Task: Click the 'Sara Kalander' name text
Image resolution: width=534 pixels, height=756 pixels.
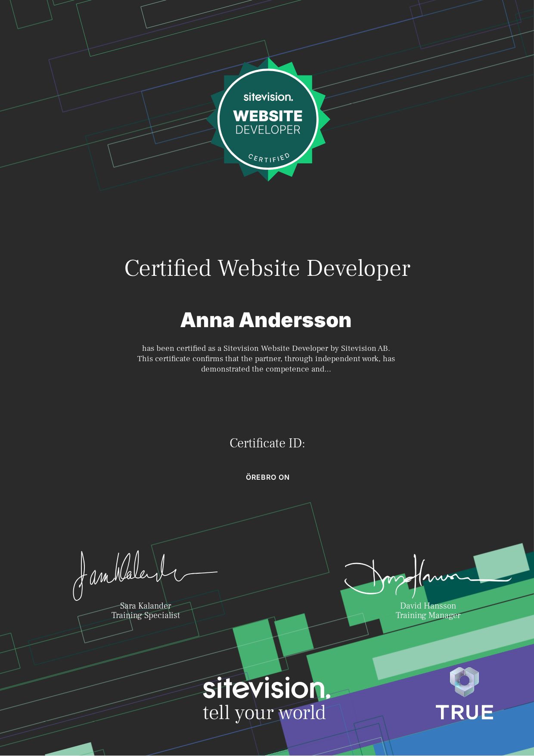Action: (x=146, y=606)
